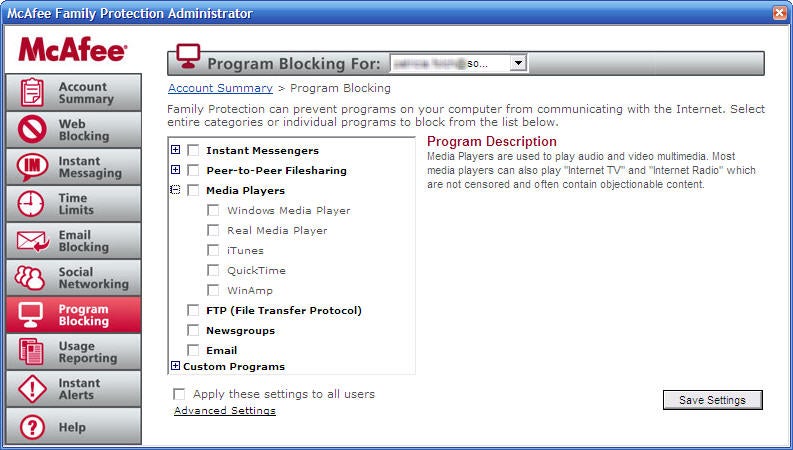Image resolution: width=793 pixels, height=450 pixels.
Task: Open Social Networking section label
Action: (x=94, y=278)
